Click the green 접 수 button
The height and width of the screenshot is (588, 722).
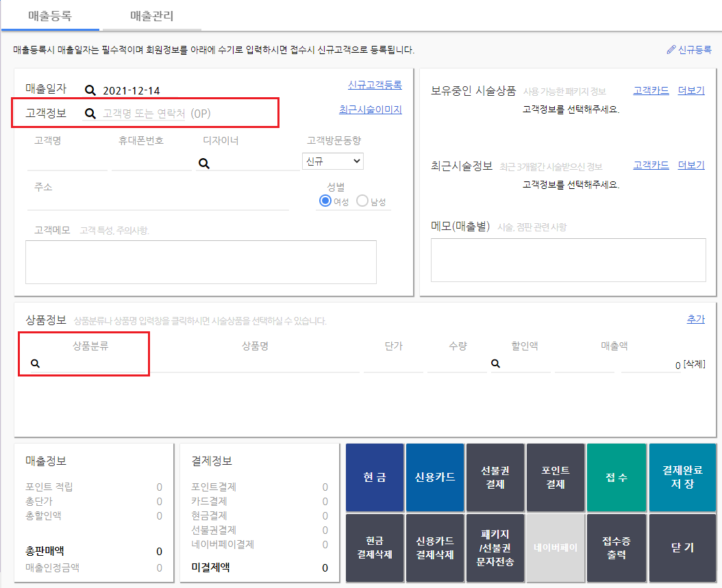[x=617, y=477]
